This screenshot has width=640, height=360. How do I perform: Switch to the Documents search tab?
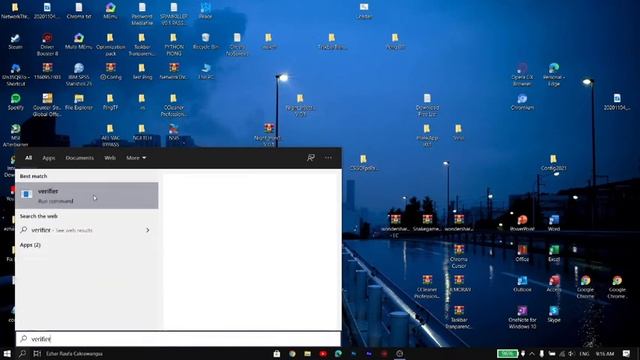(x=80, y=158)
